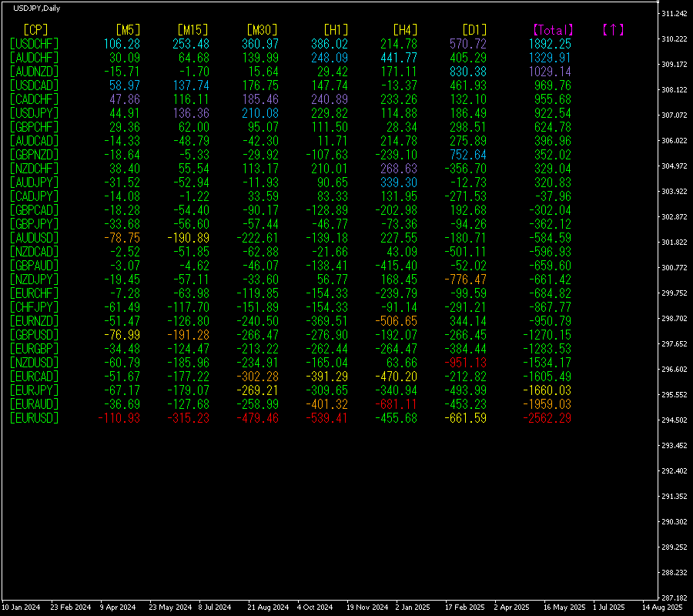Select the [EURCAD] pair label
This screenshot has width=693, height=616.
coord(34,377)
